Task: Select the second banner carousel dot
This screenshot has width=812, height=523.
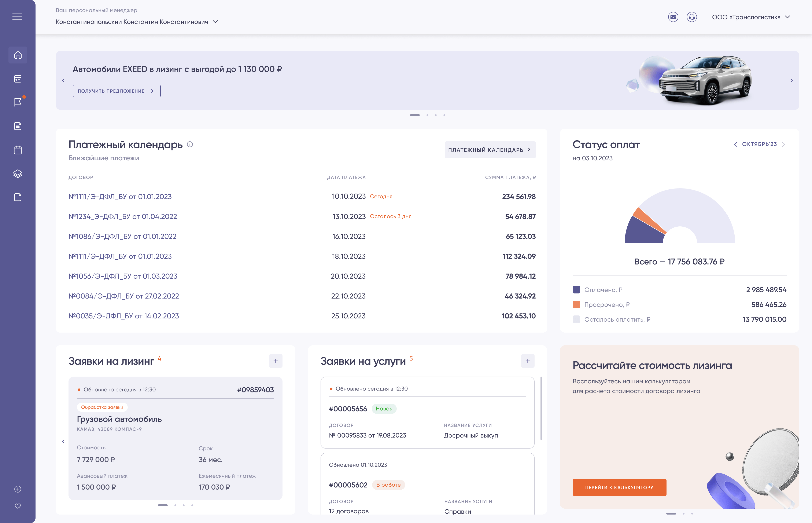Action: pos(427,115)
